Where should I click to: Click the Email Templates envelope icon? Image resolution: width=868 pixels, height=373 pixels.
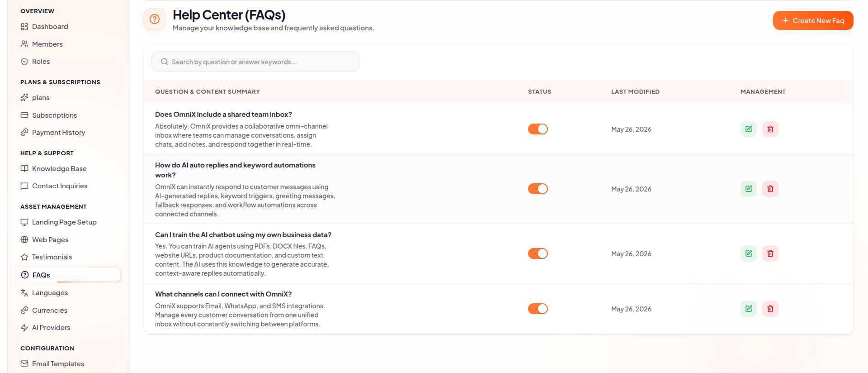tap(24, 363)
